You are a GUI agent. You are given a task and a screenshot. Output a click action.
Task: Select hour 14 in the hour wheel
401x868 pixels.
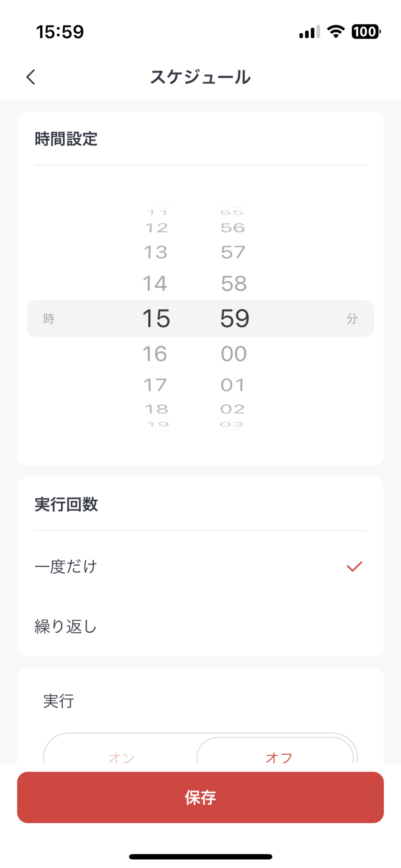coord(155,284)
